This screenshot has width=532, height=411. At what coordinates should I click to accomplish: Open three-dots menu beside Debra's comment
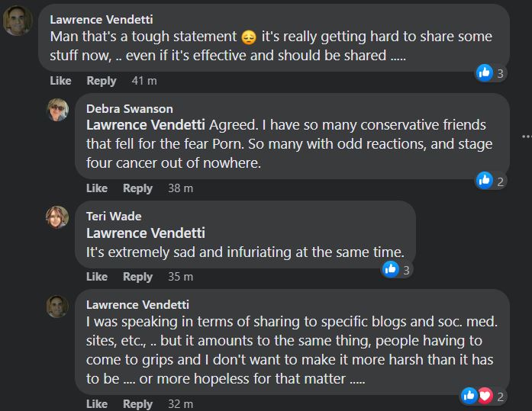click(526, 136)
